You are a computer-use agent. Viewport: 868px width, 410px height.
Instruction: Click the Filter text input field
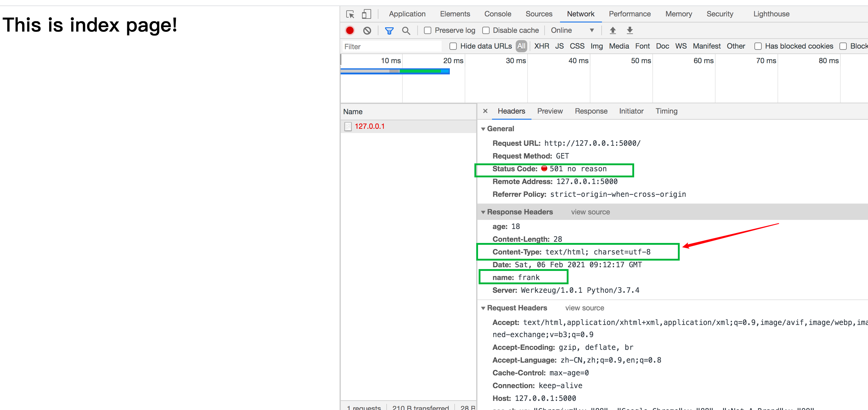391,46
